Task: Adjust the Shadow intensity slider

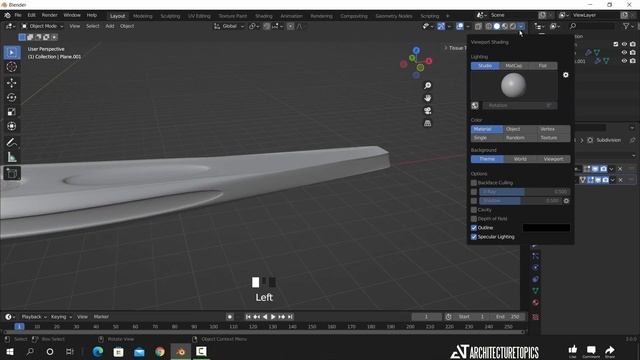Action: [x=520, y=201]
